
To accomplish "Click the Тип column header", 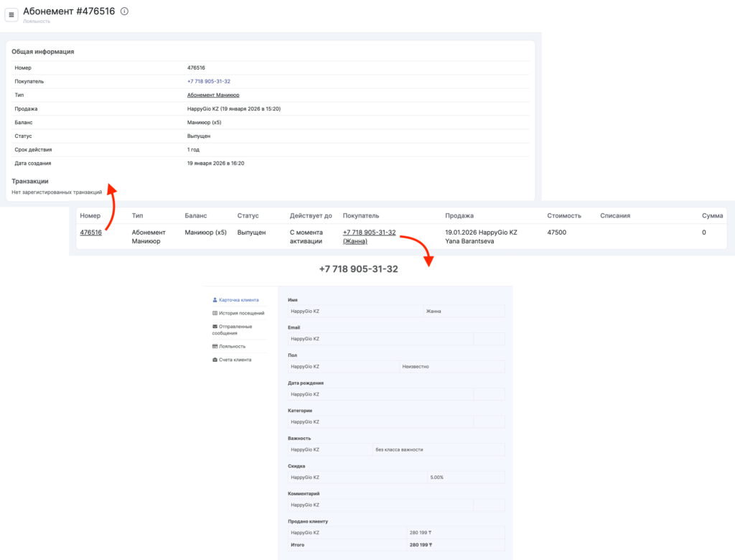I will (137, 216).
